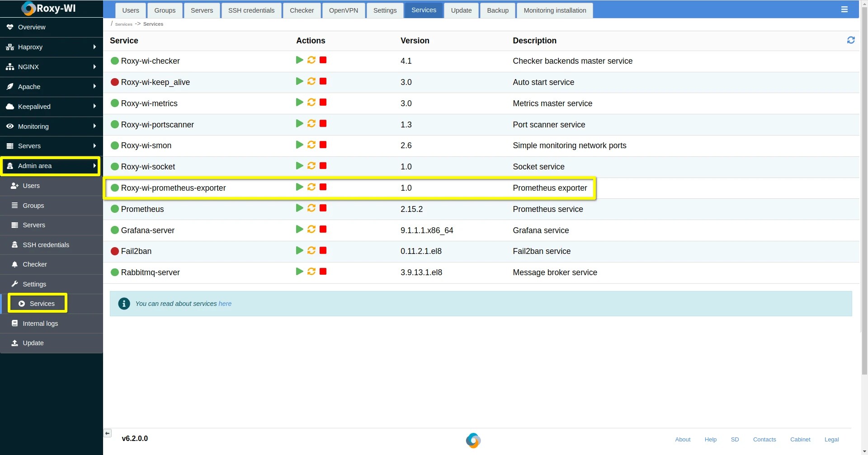Switch to the Backup tab
The width and height of the screenshot is (868, 455).
point(498,10)
